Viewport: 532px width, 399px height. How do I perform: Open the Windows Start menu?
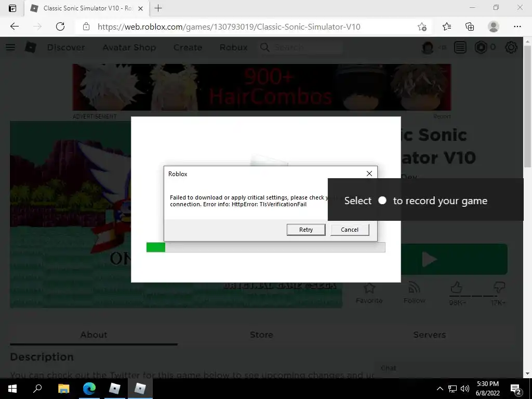pos(12,389)
